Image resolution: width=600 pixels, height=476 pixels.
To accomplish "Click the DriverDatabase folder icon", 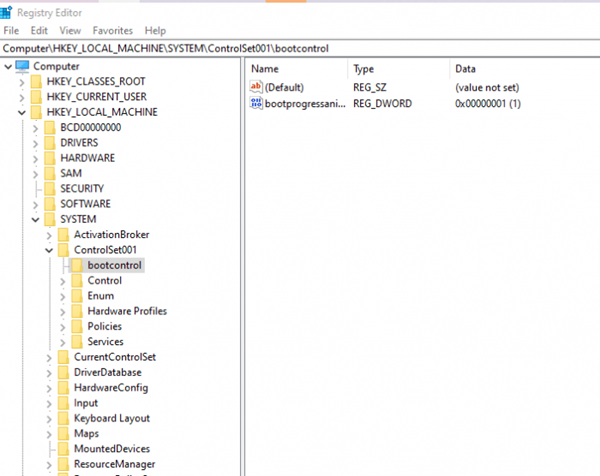I will (64, 372).
